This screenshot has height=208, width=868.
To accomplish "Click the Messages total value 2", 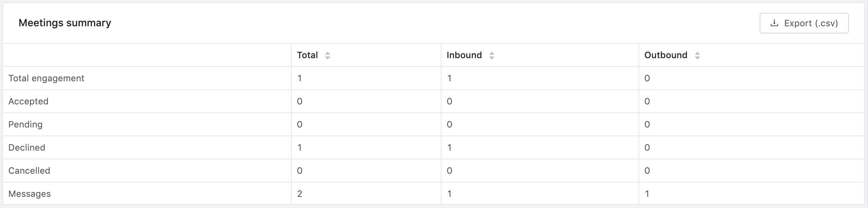I will pyautogui.click(x=300, y=194).
